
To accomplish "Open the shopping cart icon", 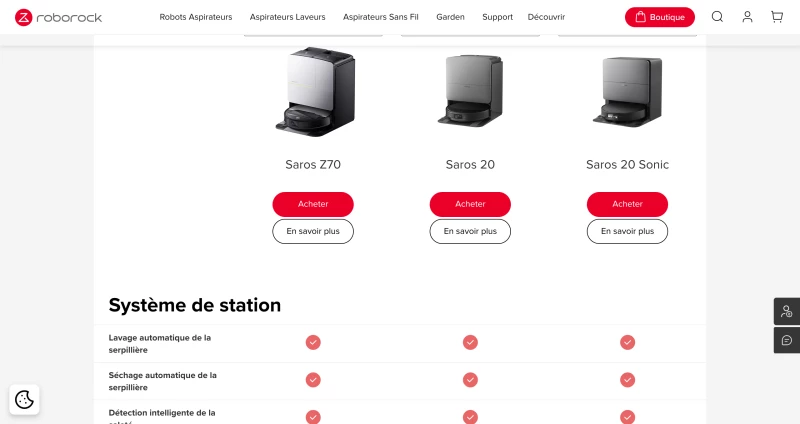I will (777, 17).
